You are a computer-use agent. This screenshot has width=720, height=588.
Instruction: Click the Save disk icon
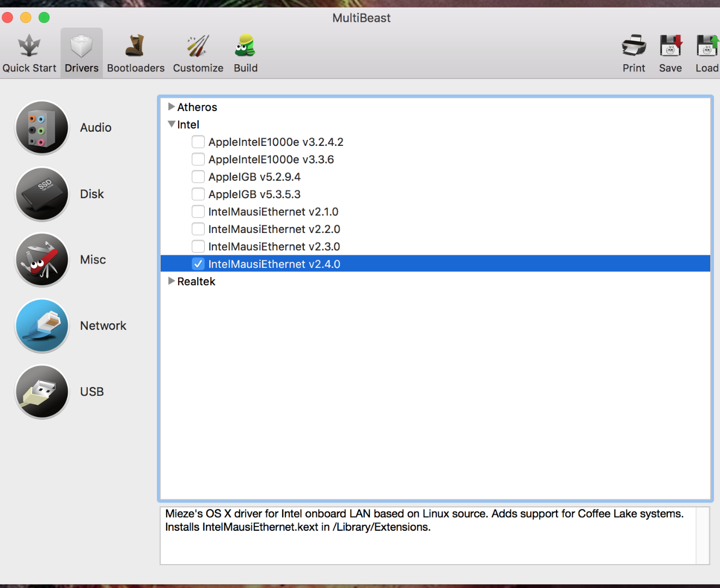pyautogui.click(x=670, y=46)
